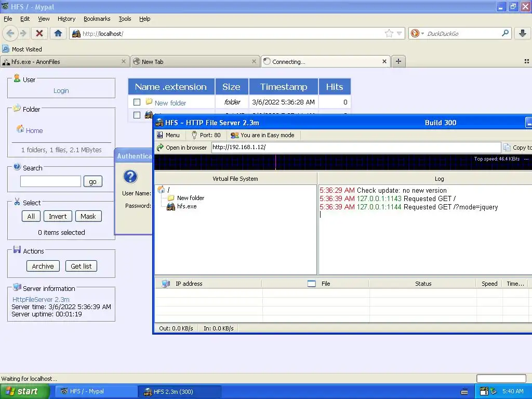Click the File column header in HFS

click(x=315, y=284)
